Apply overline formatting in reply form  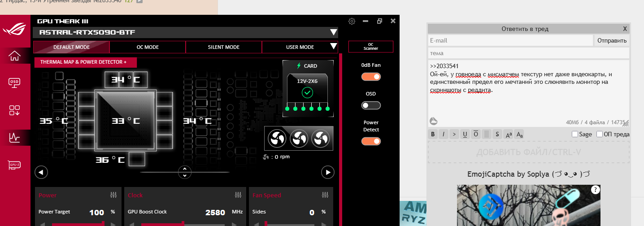point(475,134)
